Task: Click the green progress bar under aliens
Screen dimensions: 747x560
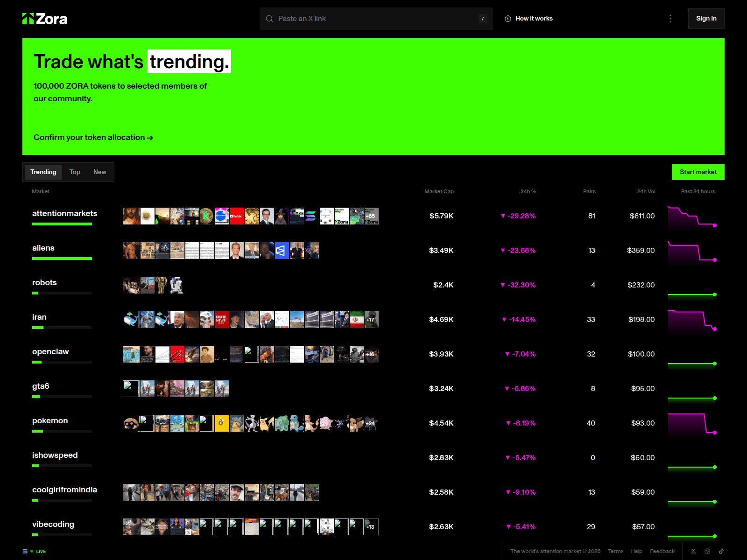Action: click(62, 259)
